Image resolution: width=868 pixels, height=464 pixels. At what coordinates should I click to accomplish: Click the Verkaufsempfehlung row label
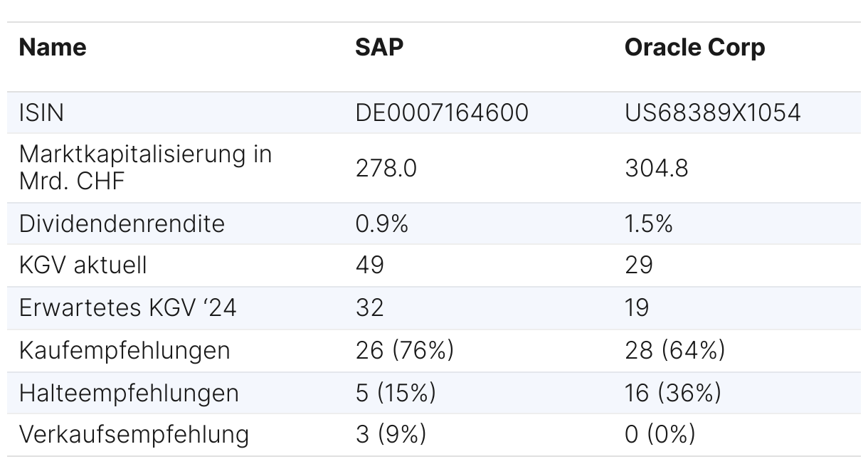pos(134,434)
